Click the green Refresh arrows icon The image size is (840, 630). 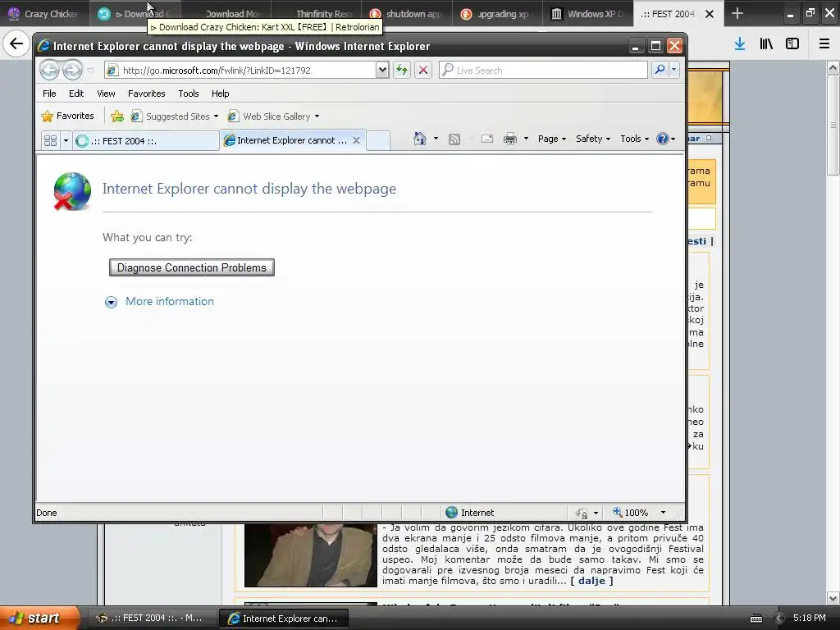[402, 70]
